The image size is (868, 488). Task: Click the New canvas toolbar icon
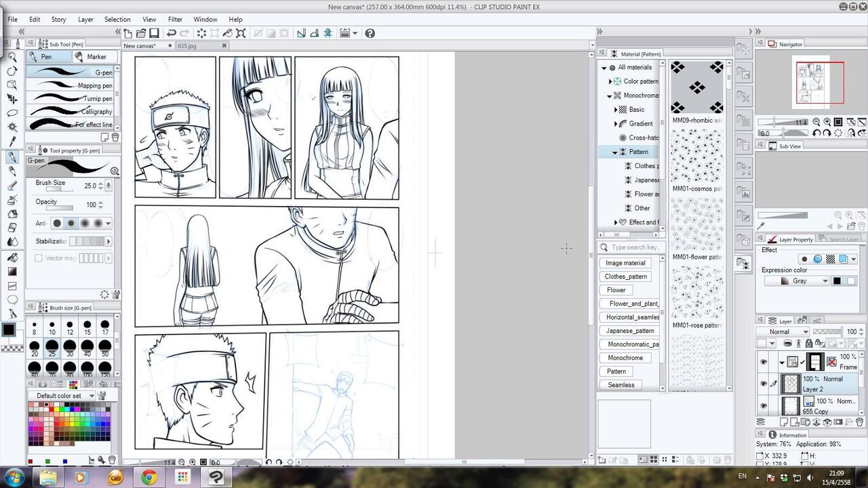(127, 33)
